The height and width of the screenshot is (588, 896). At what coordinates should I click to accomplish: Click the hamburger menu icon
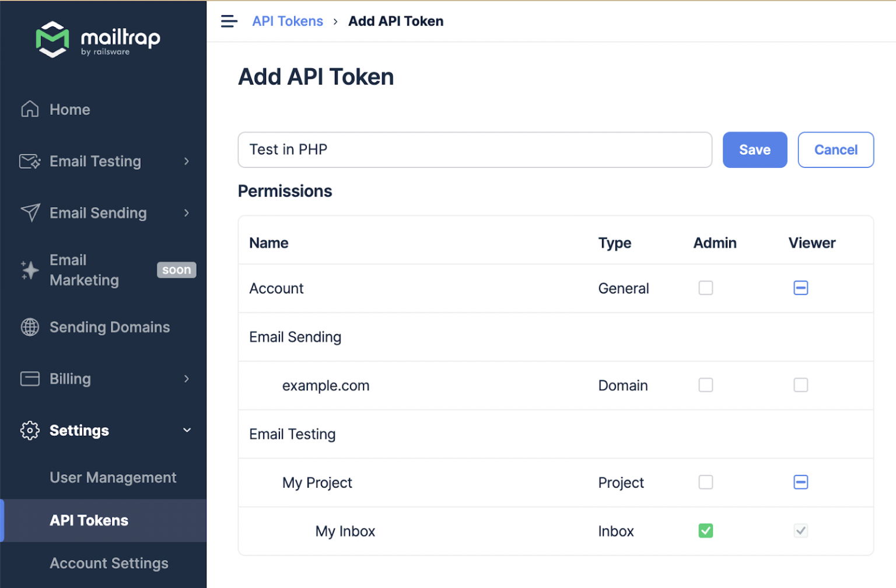[229, 22]
